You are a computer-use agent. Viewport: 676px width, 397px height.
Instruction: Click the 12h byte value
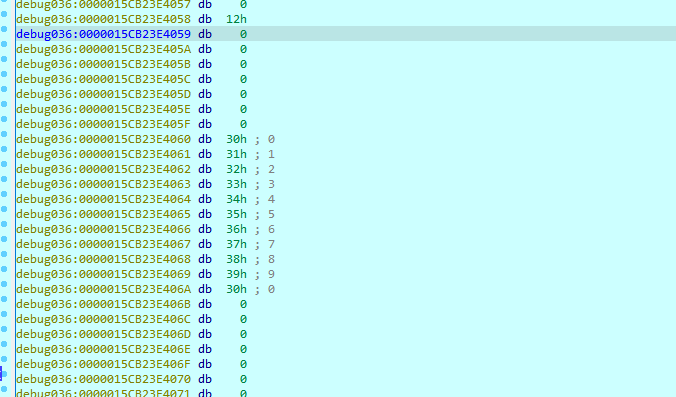(x=236, y=19)
